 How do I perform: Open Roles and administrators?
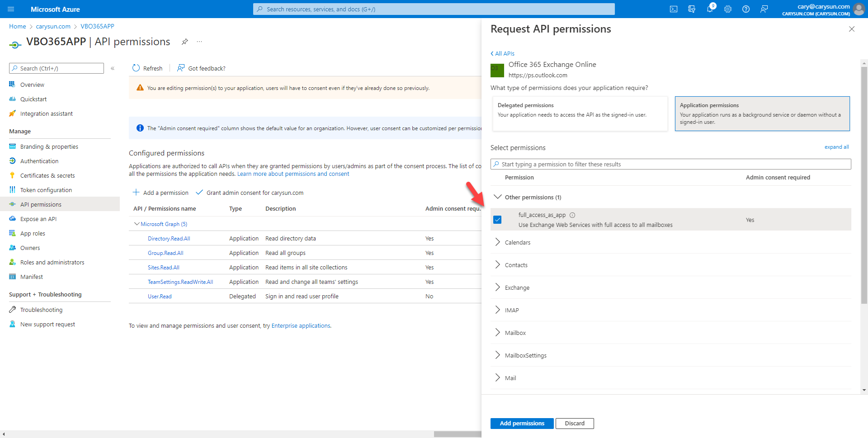pyautogui.click(x=52, y=262)
